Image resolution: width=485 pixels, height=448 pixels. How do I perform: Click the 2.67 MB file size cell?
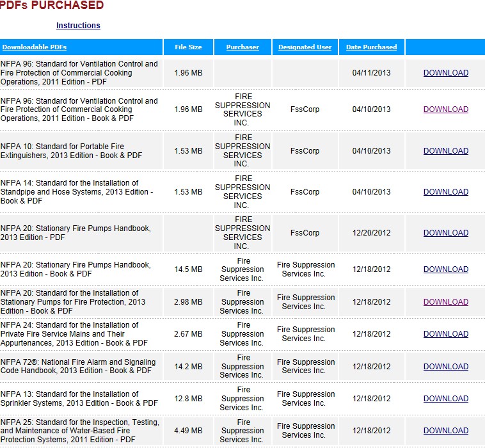click(188, 334)
